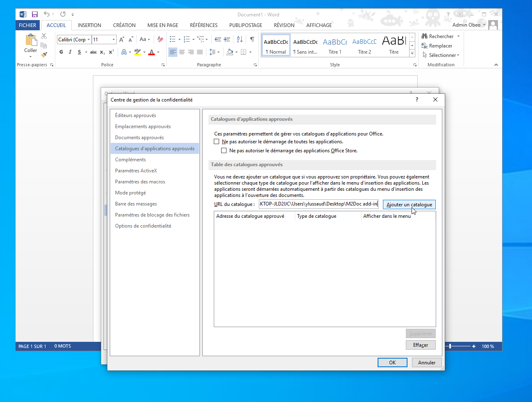Click the Annuler button

(x=427, y=363)
